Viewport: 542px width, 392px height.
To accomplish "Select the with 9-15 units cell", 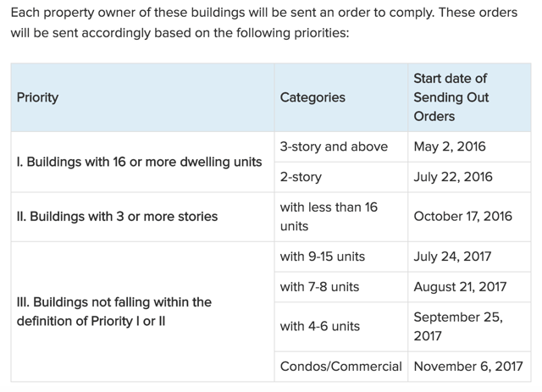I will (x=340, y=257).
